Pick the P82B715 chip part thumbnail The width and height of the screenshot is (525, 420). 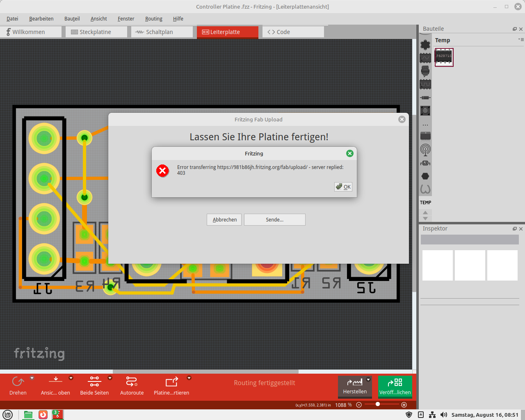444,57
